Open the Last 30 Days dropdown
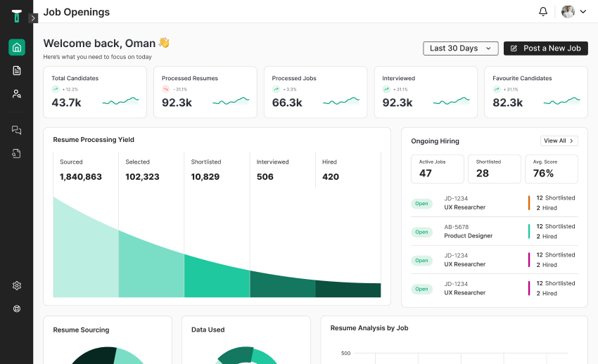 (x=461, y=48)
